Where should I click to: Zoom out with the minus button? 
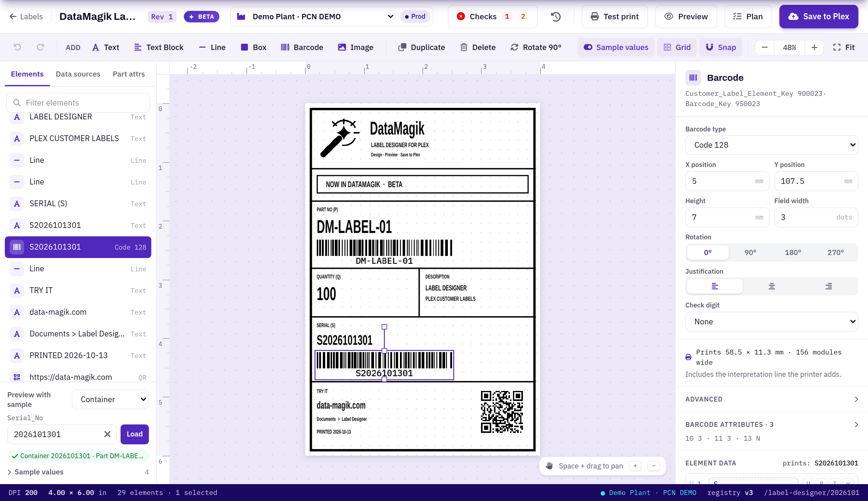(764, 48)
